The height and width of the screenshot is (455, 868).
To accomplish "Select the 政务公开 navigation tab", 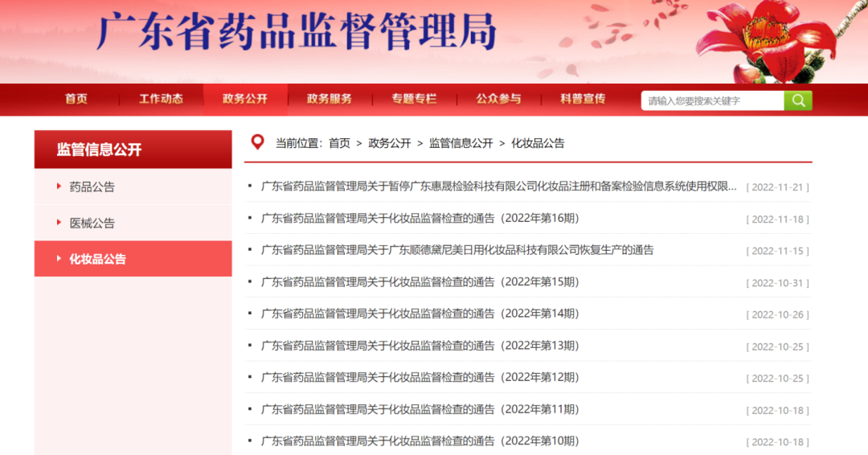I will 245,99.
